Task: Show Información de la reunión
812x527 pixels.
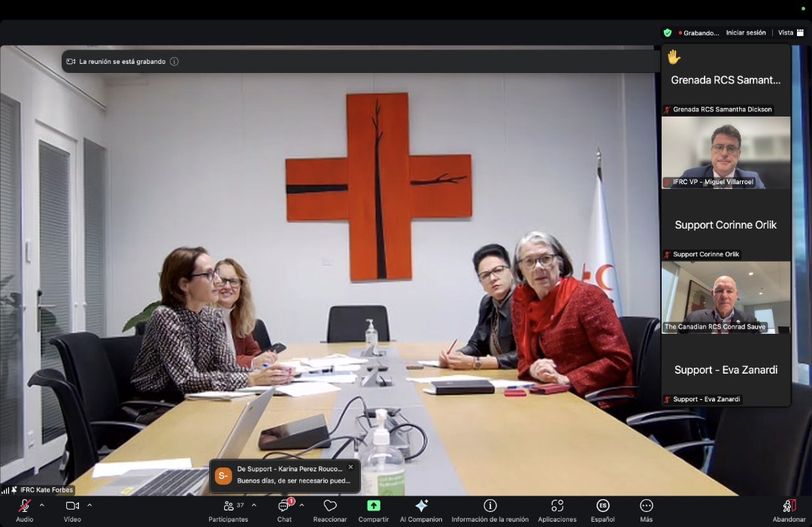Action: [490, 510]
